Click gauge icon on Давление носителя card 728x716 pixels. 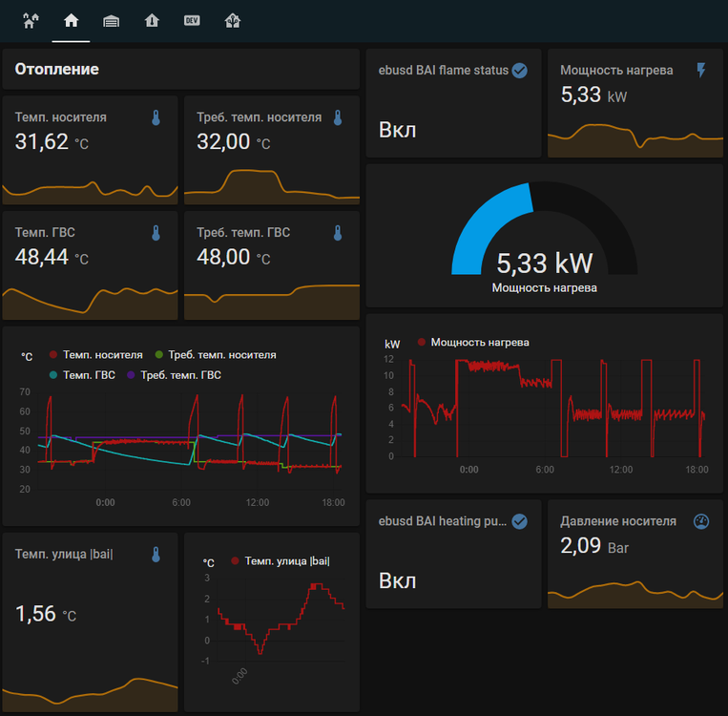701,521
